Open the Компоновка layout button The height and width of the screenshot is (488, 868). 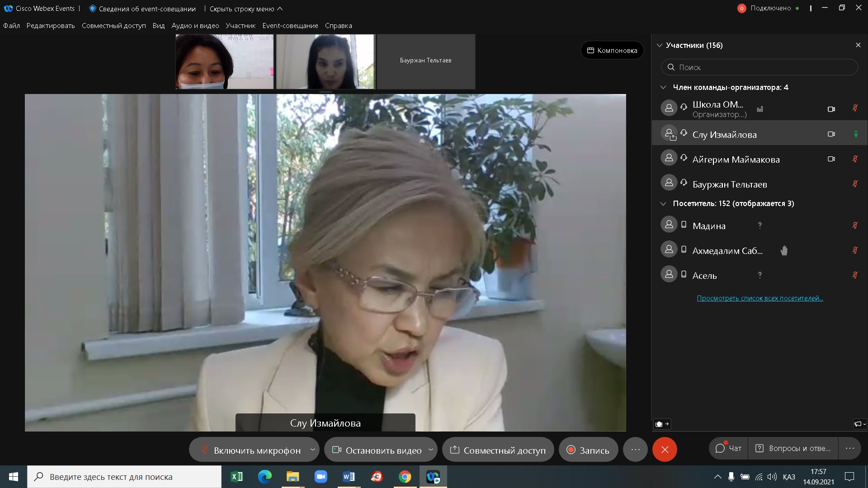[x=612, y=51]
